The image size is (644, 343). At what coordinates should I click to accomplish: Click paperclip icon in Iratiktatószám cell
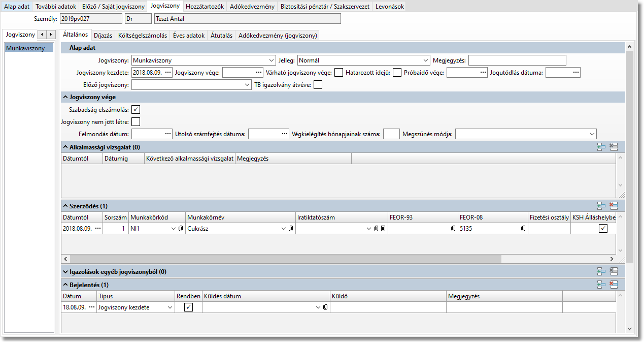click(377, 229)
